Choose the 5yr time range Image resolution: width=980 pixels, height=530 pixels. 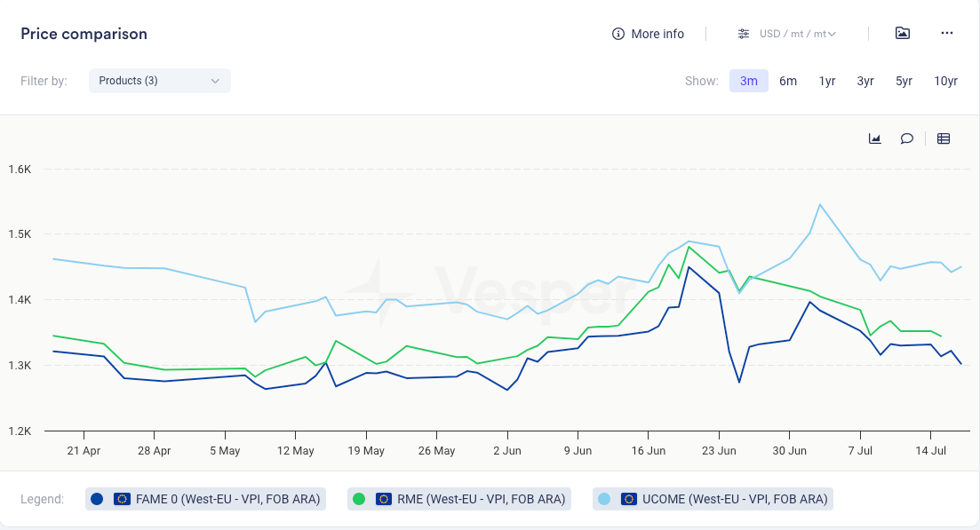[904, 81]
